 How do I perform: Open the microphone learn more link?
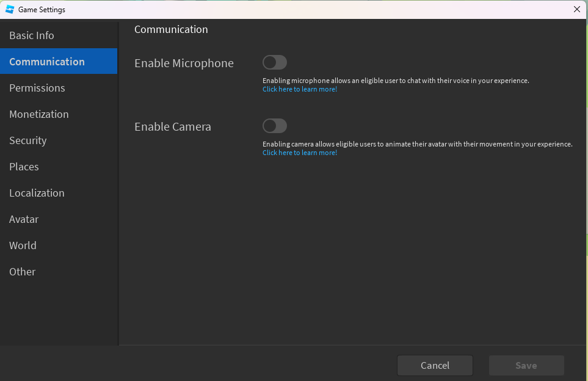(x=300, y=89)
